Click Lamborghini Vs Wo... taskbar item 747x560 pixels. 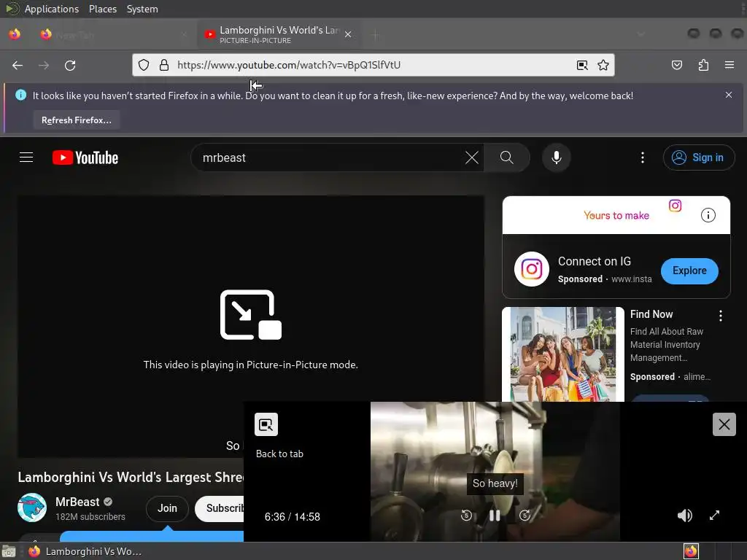(x=85, y=551)
